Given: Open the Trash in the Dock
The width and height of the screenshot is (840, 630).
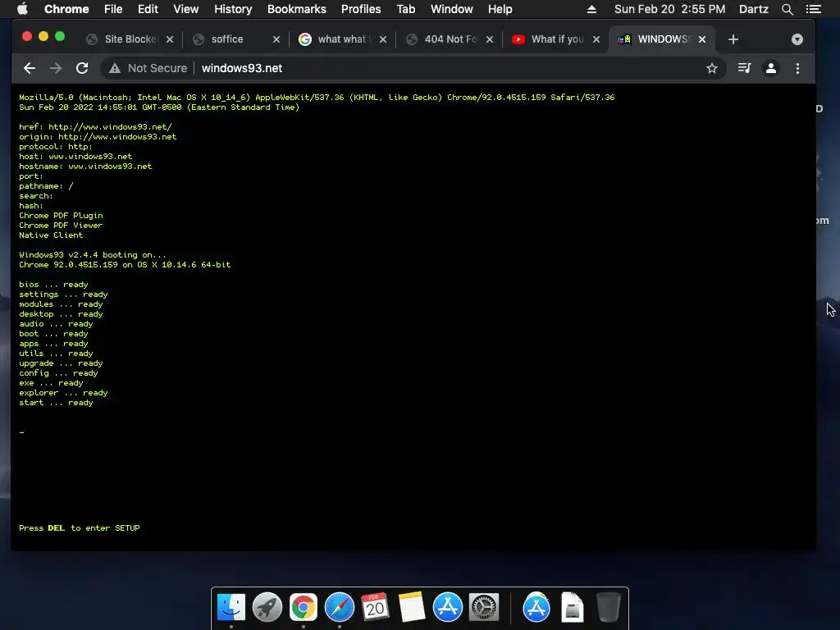Looking at the screenshot, I should click(608, 607).
